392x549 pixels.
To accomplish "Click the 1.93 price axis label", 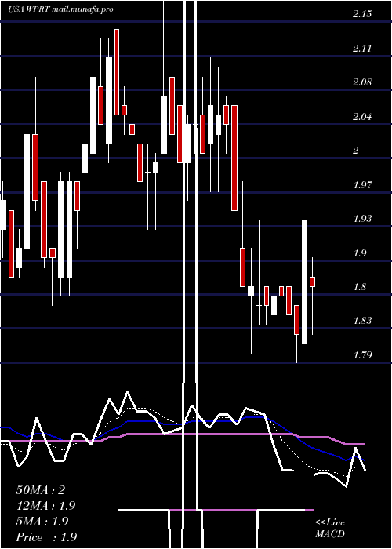I will click(362, 219).
